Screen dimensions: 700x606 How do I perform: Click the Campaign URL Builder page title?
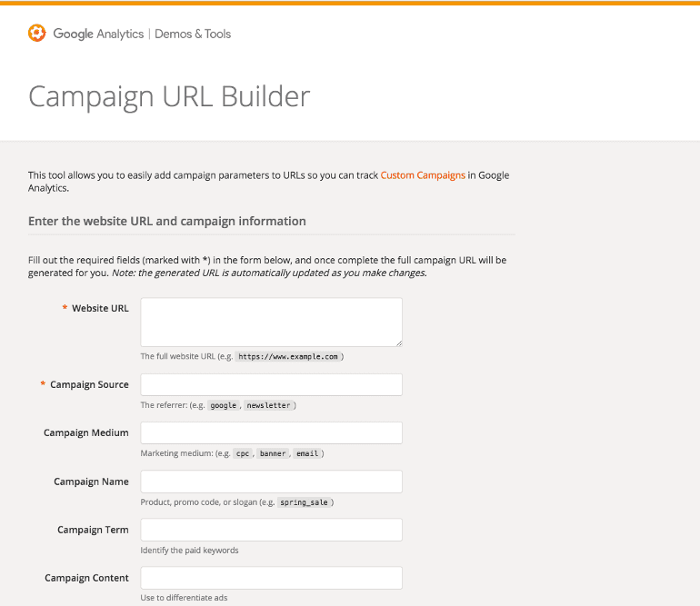pyautogui.click(x=169, y=96)
